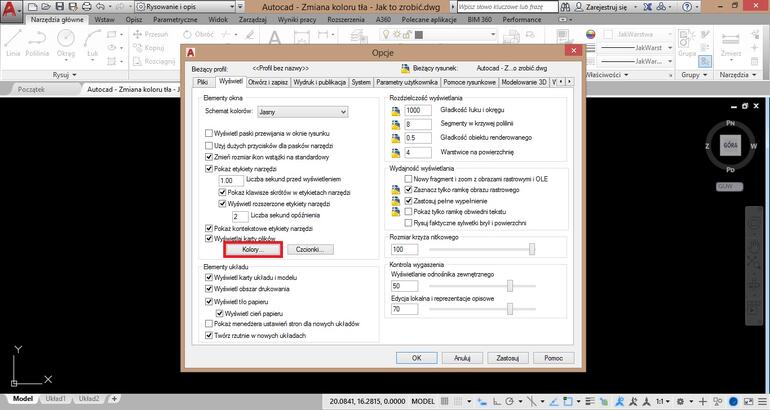Click the Save As icon in quick access toolbar

click(73, 7)
